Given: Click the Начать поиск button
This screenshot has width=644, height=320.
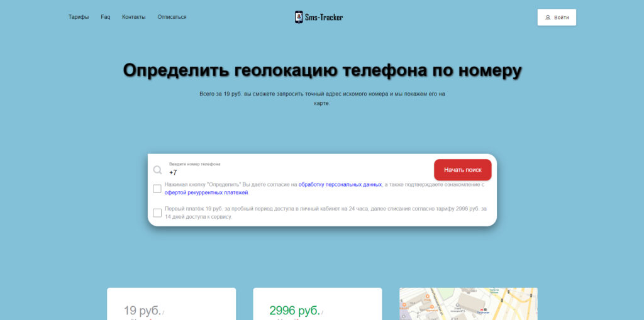Looking at the screenshot, I should coord(462,170).
